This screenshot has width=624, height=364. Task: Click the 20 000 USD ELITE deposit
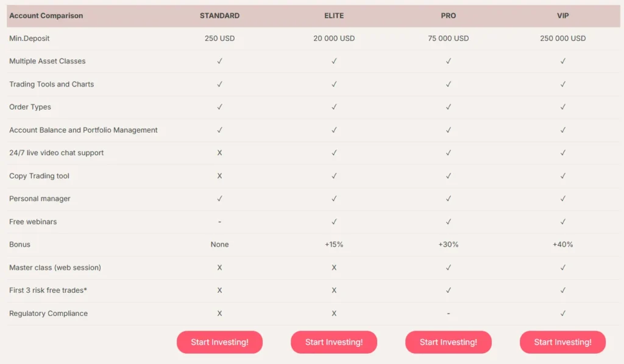(x=334, y=38)
